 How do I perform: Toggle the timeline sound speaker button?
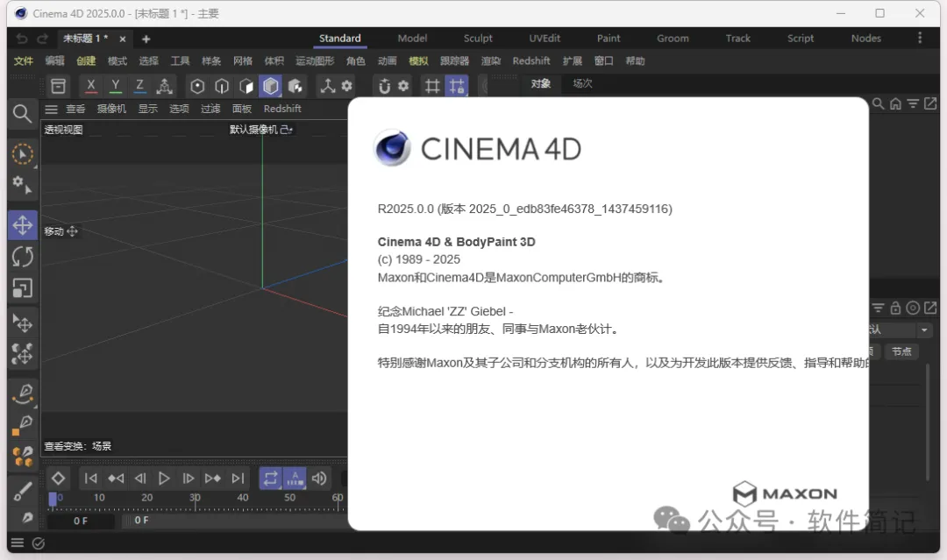tap(319, 478)
